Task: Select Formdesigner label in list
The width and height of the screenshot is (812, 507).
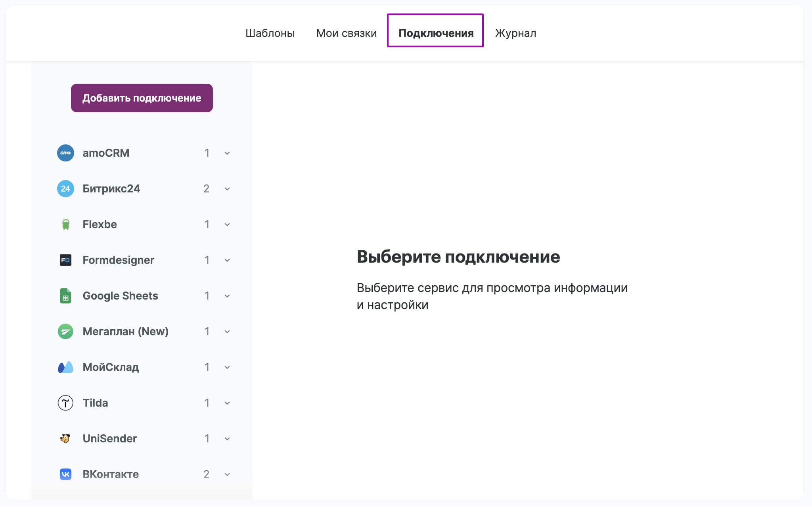Action: [118, 260]
